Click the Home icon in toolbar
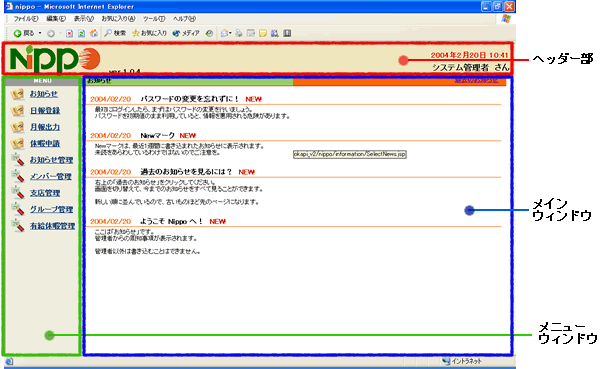The width and height of the screenshot is (600, 369). pyautogui.click(x=94, y=33)
